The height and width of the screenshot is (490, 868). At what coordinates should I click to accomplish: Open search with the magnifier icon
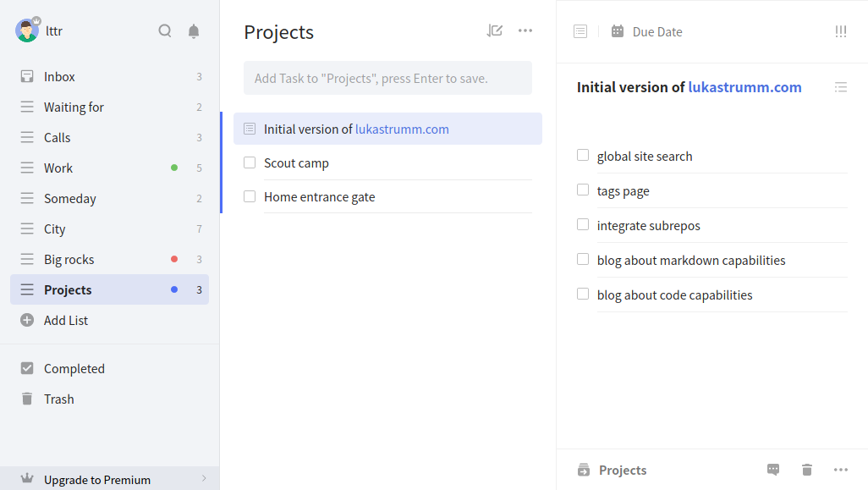[164, 31]
